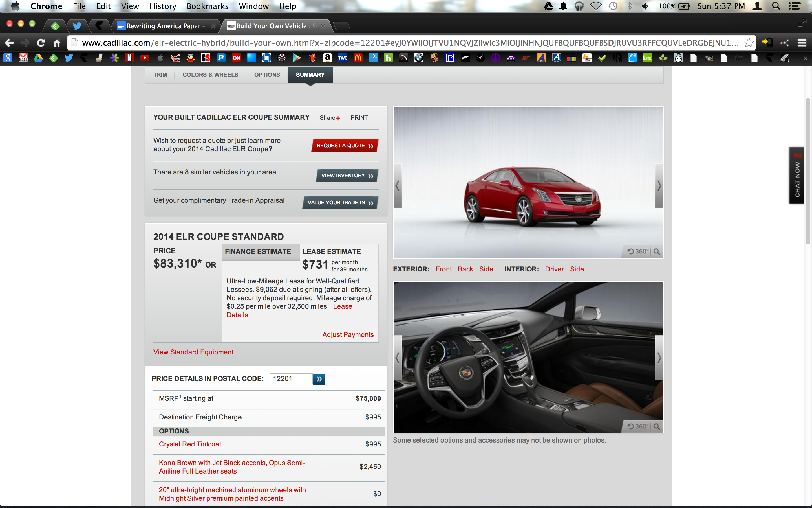Viewport: 812px width, 508px height.
Task: Bookmark this page with the star icon
Action: pyautogui.click(x=749, y=43)
